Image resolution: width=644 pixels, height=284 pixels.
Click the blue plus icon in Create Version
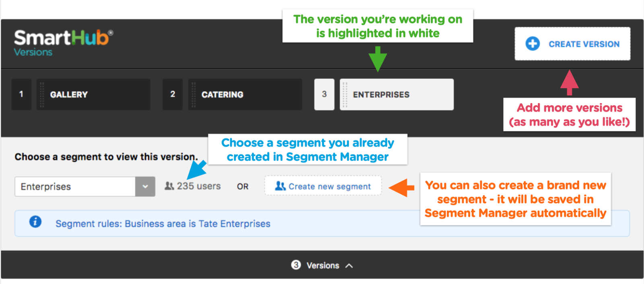tap(533, 43)
